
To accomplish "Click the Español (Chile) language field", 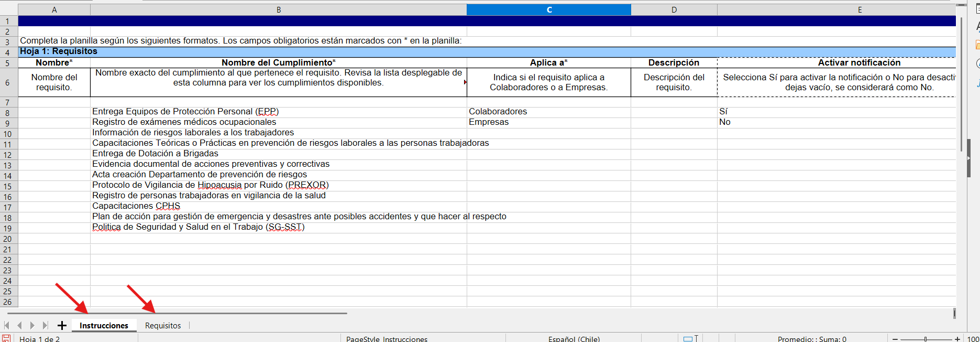I will coord(574,339).
